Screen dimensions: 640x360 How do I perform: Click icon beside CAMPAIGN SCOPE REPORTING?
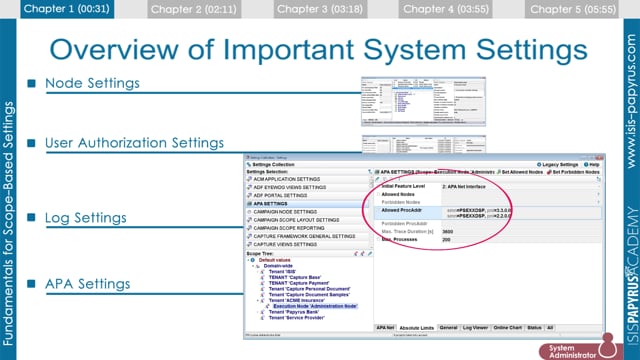pyautogui.click(x=249, y=228)
